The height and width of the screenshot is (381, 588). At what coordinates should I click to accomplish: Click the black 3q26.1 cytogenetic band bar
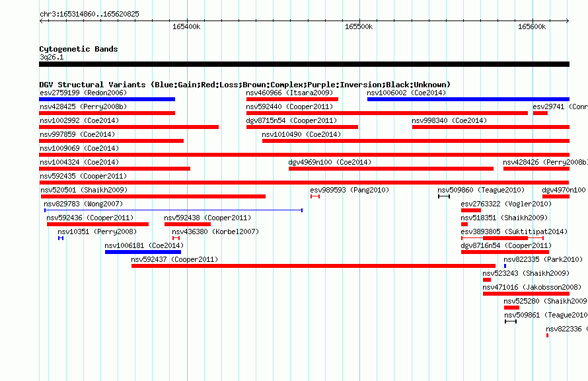tap(304, 64)
